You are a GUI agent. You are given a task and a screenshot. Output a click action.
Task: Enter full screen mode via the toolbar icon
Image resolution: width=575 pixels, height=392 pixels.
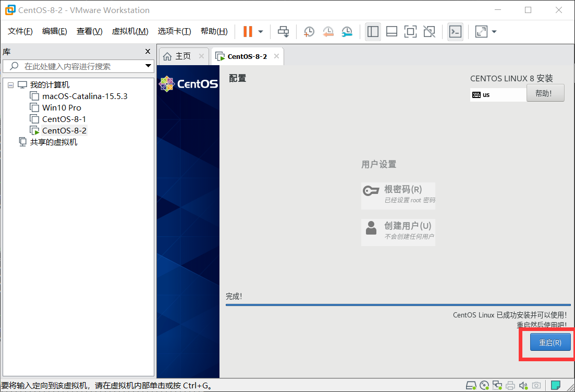click(x=410, y=32)
